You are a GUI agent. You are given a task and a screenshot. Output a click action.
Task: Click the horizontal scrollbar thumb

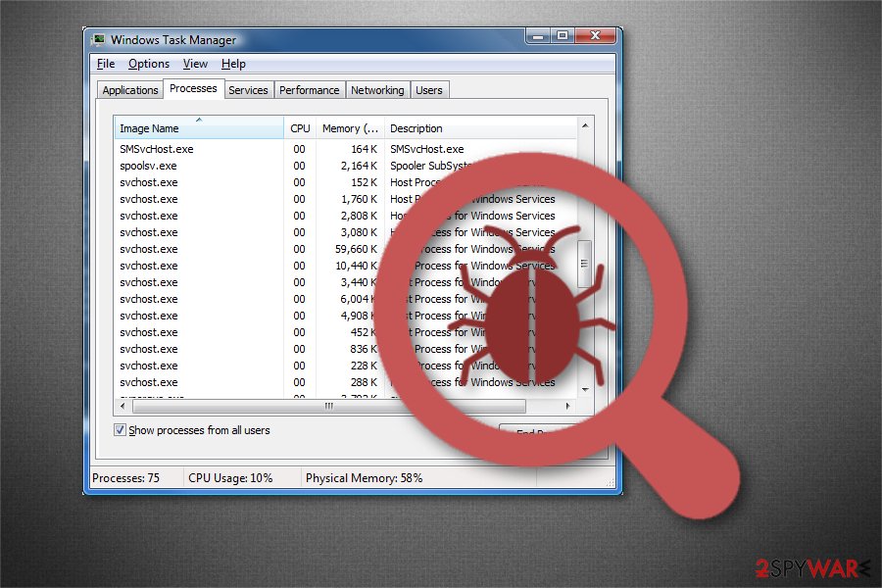[329, 405]
